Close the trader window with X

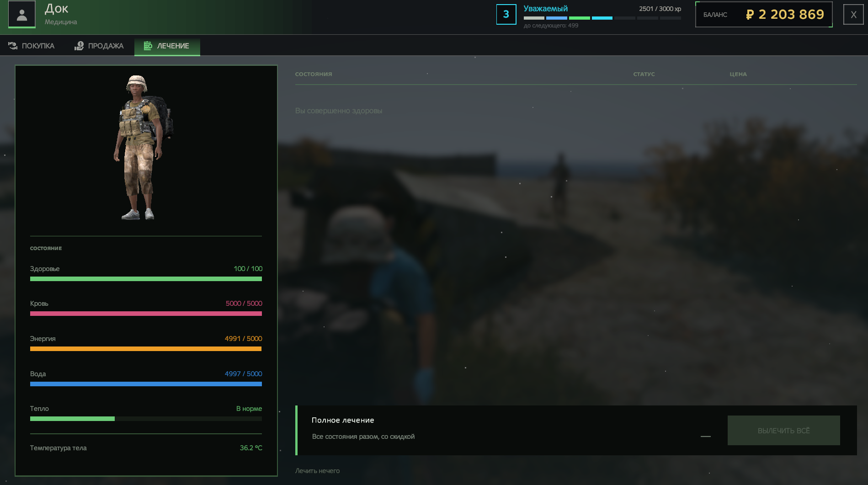(853, 15)
